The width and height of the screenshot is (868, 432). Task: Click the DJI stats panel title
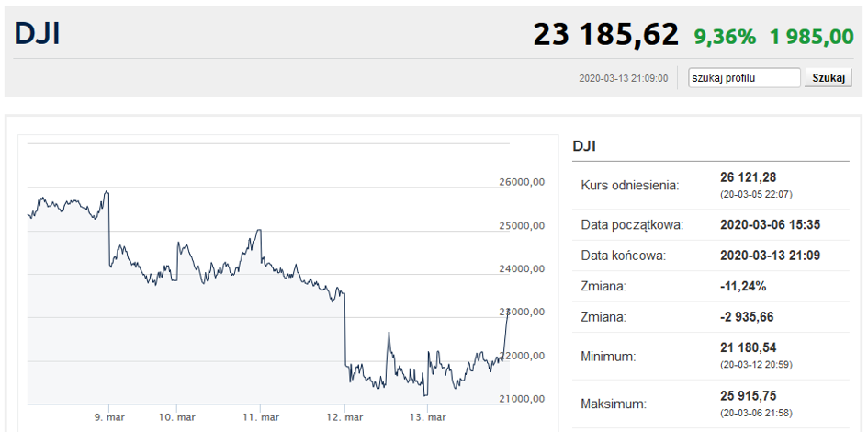coord(584,146)
